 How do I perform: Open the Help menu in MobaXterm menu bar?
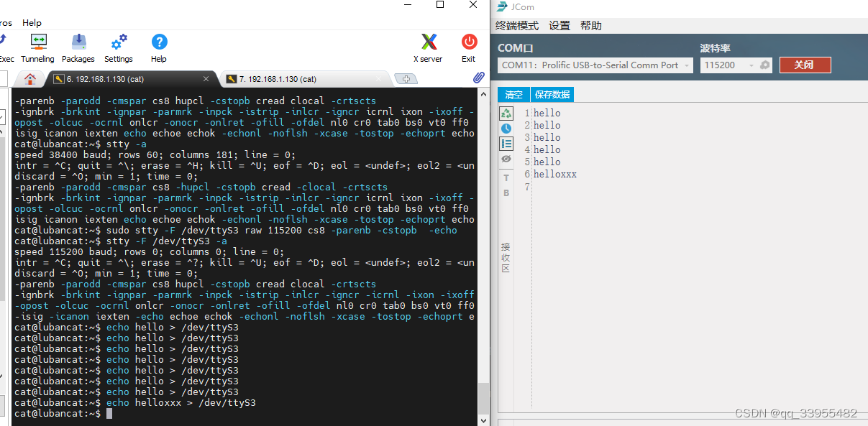[x=32, y=23]
